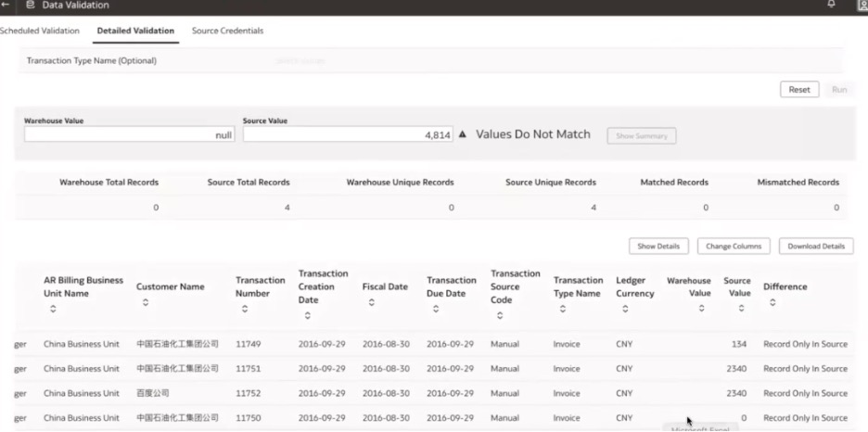Sort by Ledger Currency column
The height and width of the screenshot is (432, 868).
coord(625,309)
